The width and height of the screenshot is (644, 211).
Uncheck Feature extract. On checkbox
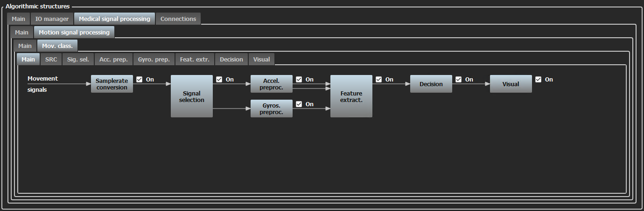click(379, 80)
